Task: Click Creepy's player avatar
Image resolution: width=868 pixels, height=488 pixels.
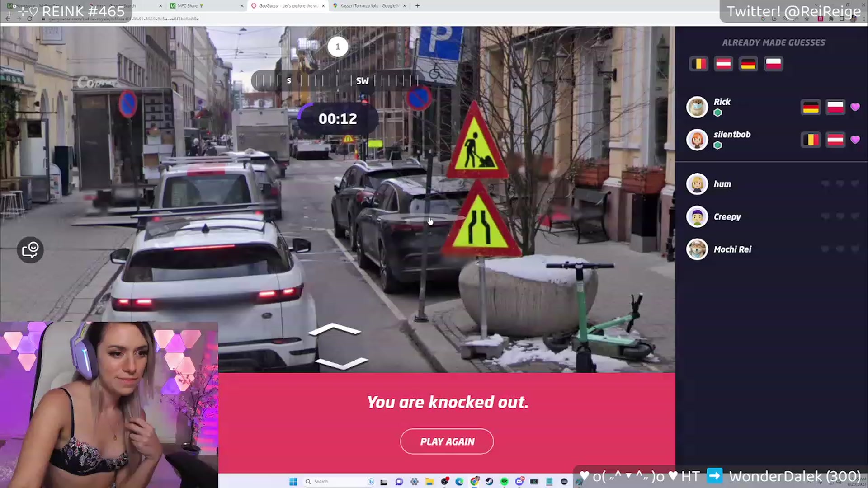Action: (697, 216)
